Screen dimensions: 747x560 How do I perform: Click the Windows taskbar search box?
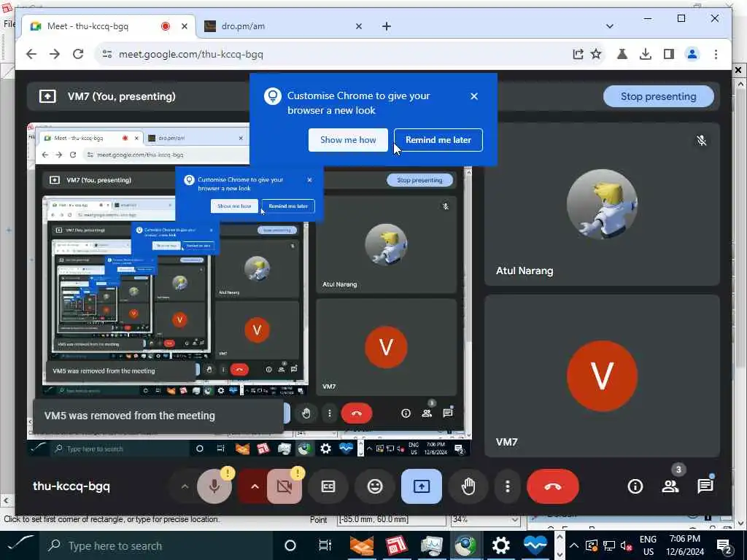pos(156,545)
